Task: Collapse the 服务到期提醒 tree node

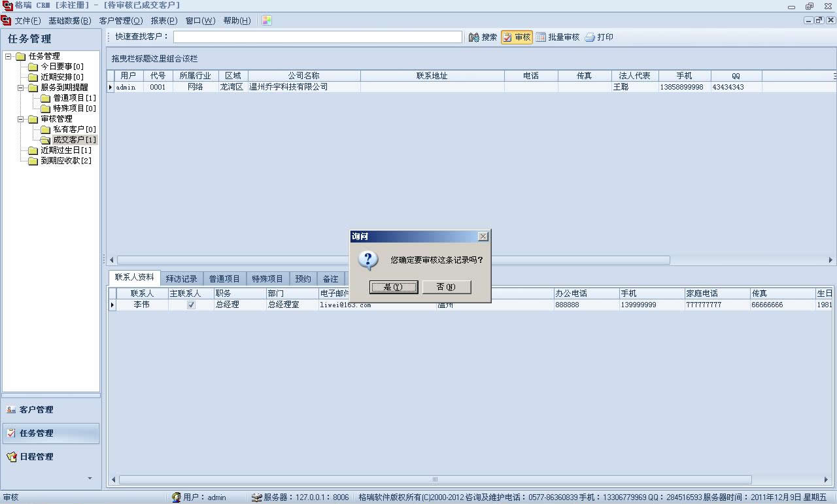Action: (20, 88)
